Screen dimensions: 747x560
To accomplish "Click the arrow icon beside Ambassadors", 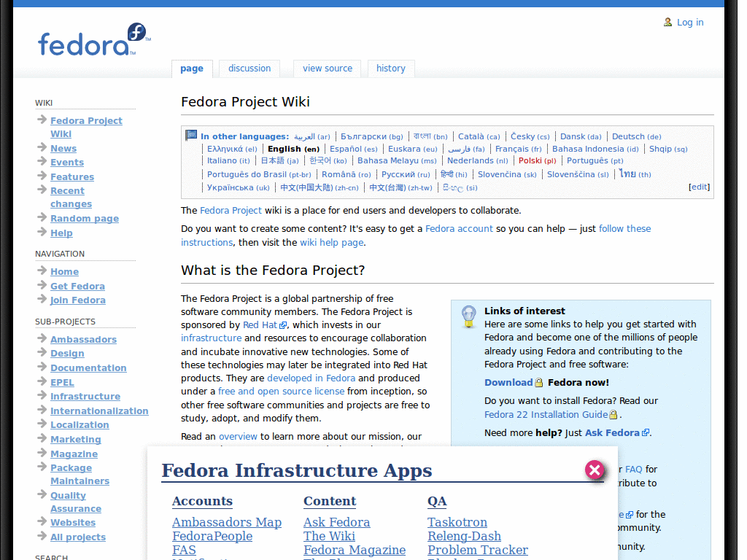I will click(x=42, y=338).
